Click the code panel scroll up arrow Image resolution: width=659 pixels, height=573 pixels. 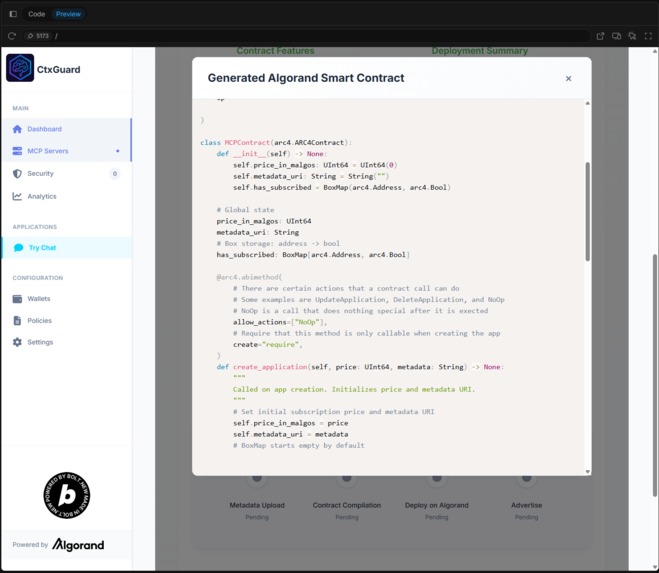(588, 103)
